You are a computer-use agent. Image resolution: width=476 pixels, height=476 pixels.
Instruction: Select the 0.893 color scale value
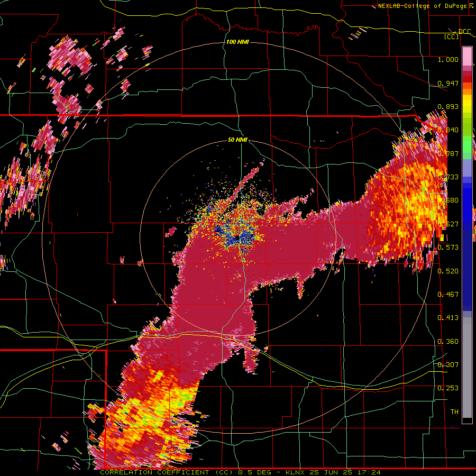(x=448, y=106)
